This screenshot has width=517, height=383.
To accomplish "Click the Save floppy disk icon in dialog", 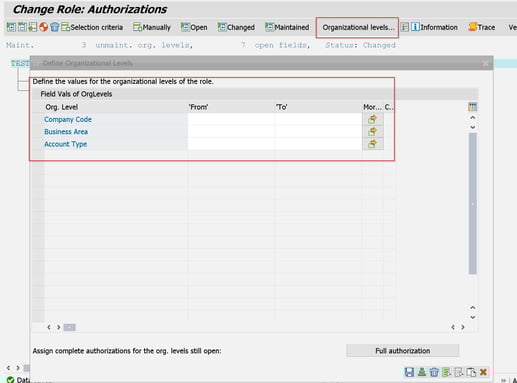I will (x=409, y=372).
